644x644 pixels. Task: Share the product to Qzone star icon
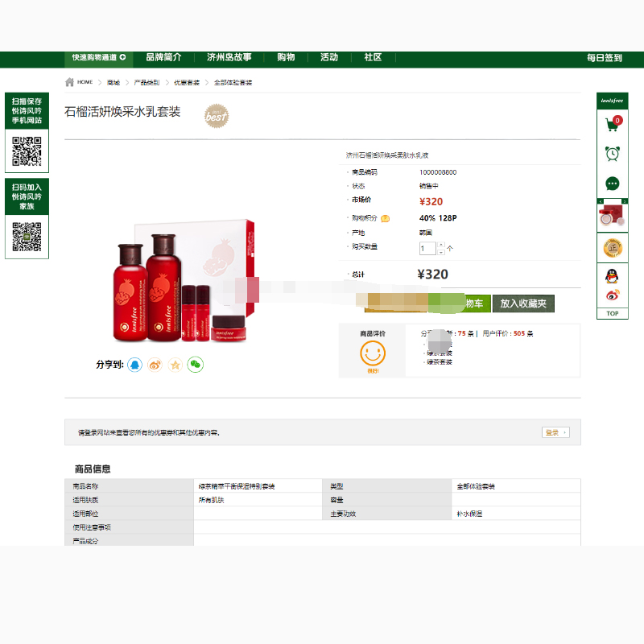175,365
